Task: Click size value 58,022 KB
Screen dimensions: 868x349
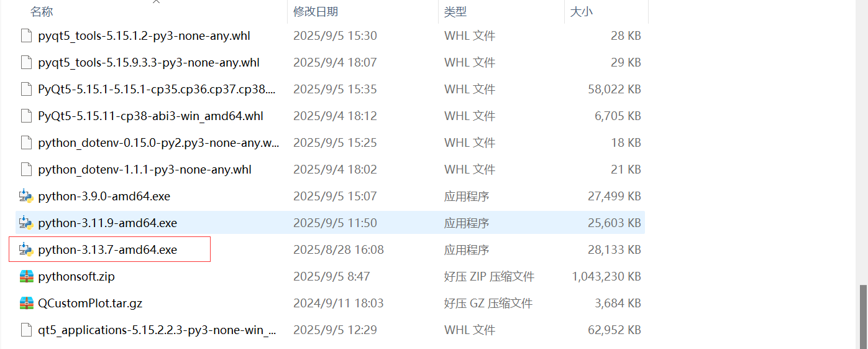Action: (x=614, y=89)
